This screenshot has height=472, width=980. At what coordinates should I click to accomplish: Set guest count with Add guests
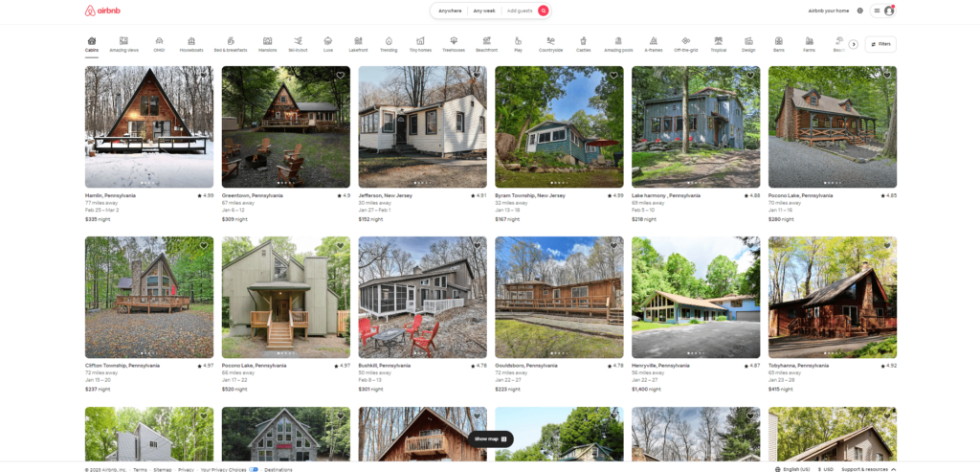click(x=520, y=11)
